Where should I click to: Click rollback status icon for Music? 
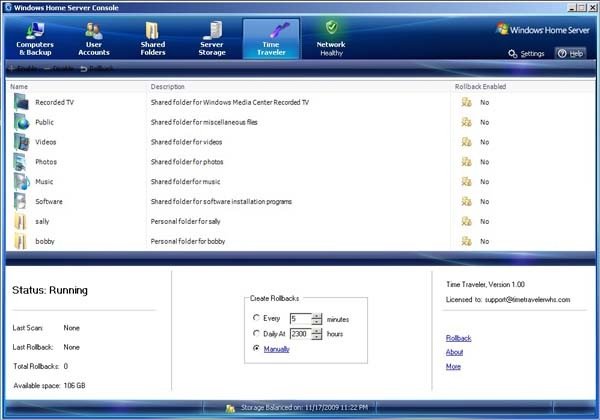(466, 182)
